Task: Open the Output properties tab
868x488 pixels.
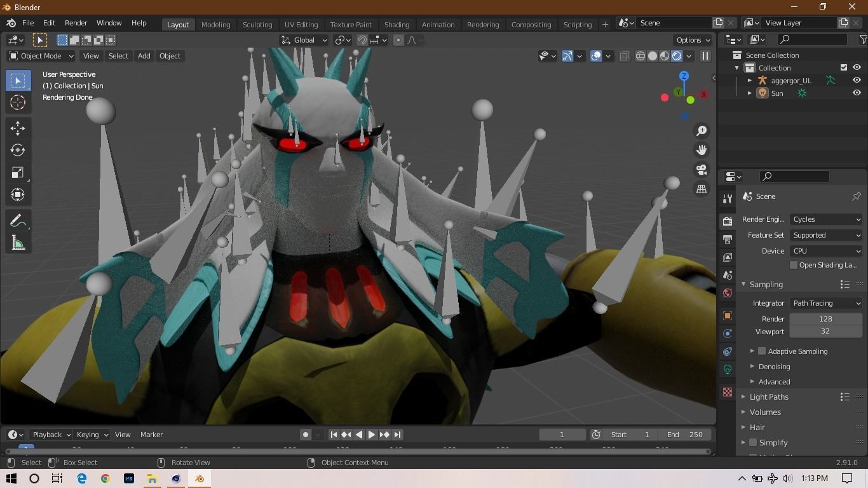Action: (x=728, y=239)
